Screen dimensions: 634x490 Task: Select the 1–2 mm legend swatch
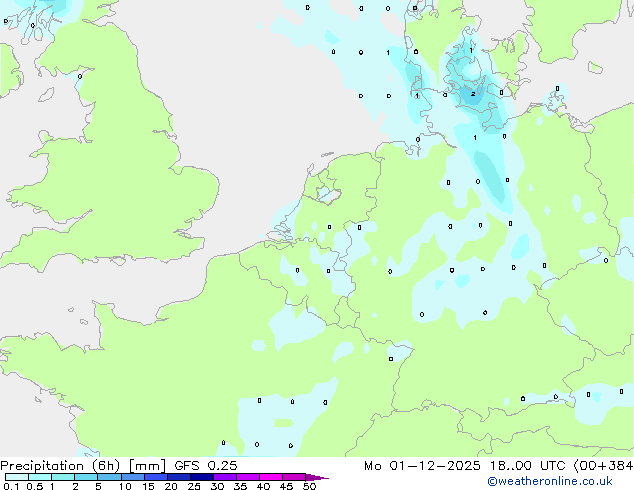pyautogui.click(x=63, y=477)
